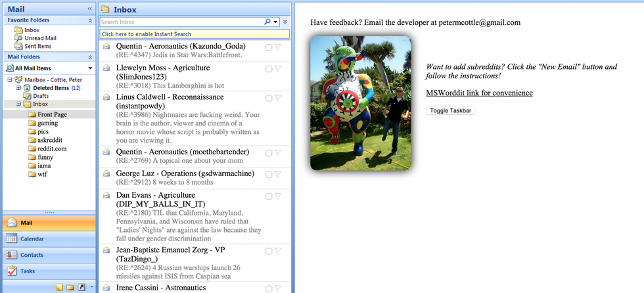Screen dimensions: 644x293
Task: Tick the checkbox on TazDingo_ message
Action: coord(269,252)
